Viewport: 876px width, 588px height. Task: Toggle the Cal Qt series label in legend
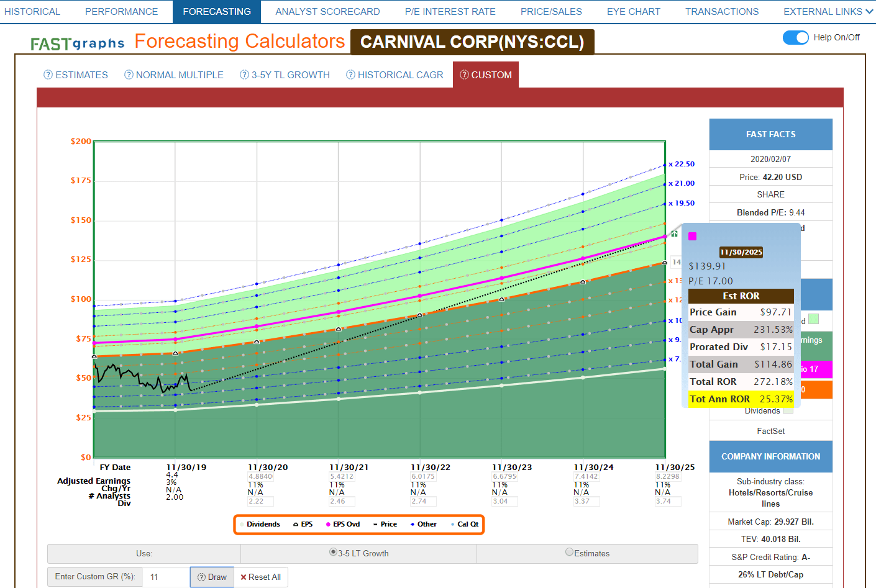[468, 525]
